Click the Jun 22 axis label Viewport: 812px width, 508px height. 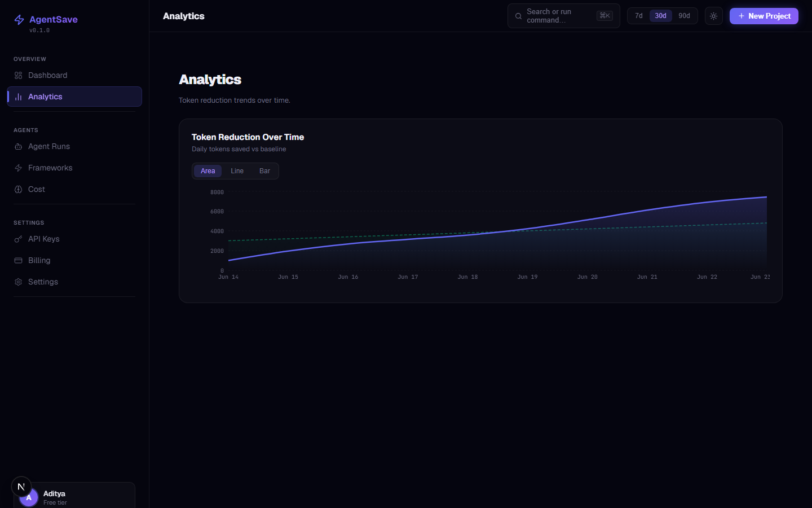(x=707, y=277)
